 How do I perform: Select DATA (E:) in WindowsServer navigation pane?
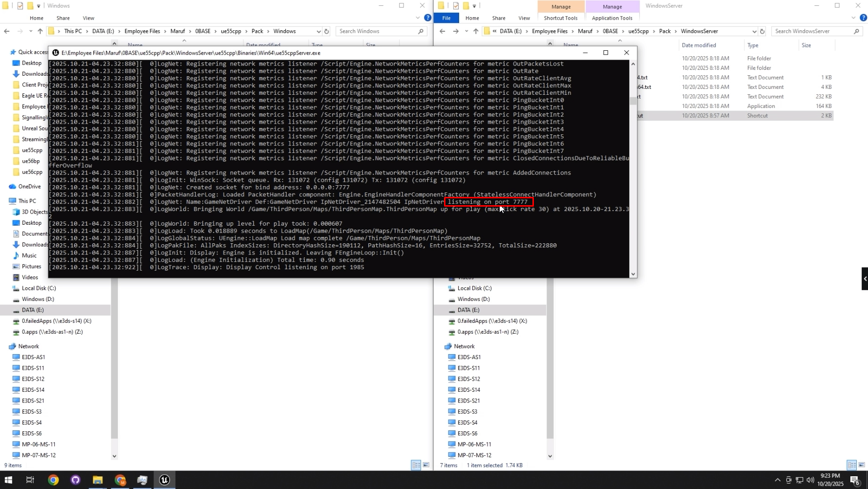[468, 310]
